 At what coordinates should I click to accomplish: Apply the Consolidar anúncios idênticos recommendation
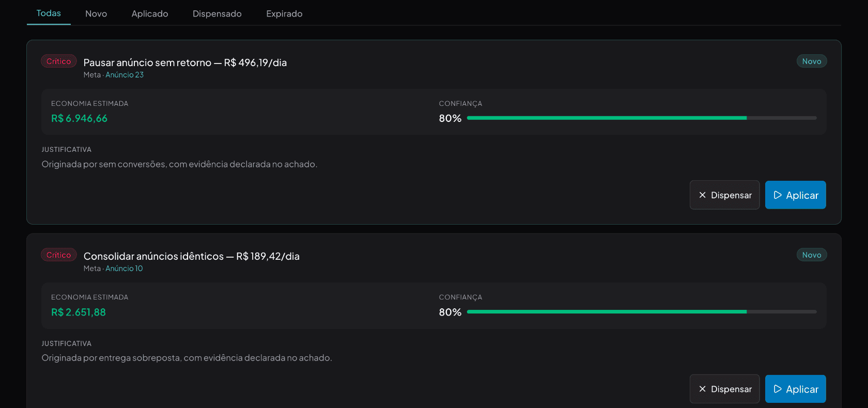pos(795,389)
